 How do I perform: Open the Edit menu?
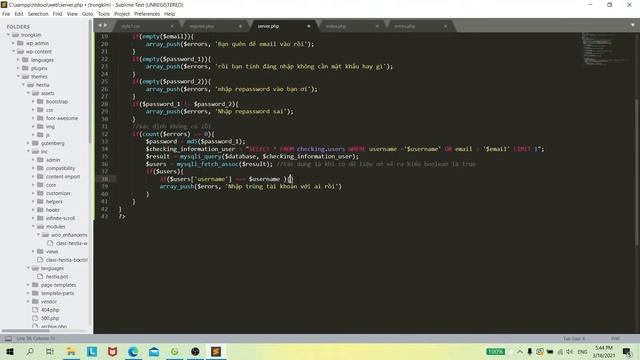point(19,14)
